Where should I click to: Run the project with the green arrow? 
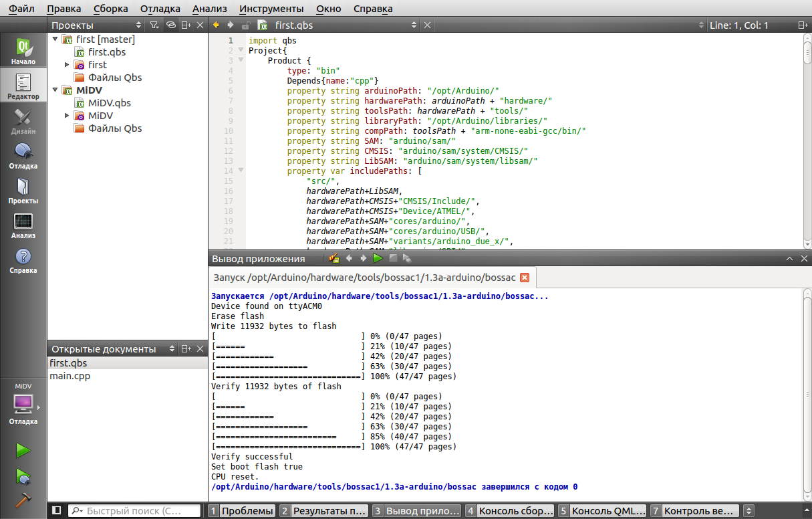(23, 450)
